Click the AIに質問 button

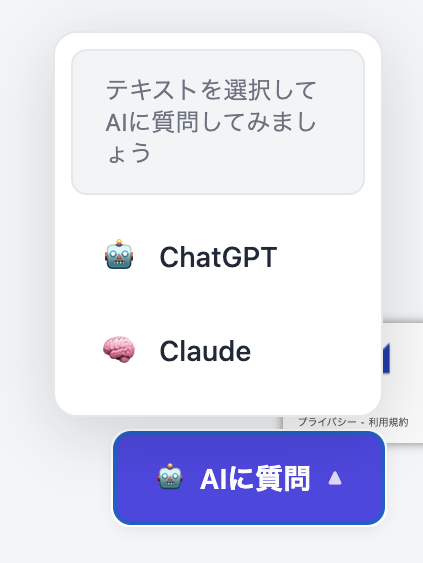click(x=249, y=478)
